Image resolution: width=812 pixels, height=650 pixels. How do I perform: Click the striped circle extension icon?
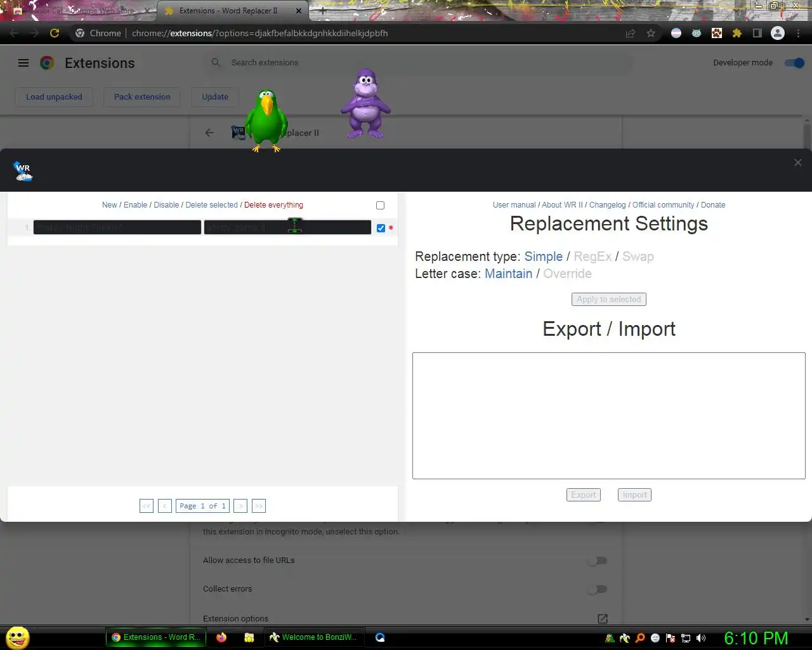676,33
